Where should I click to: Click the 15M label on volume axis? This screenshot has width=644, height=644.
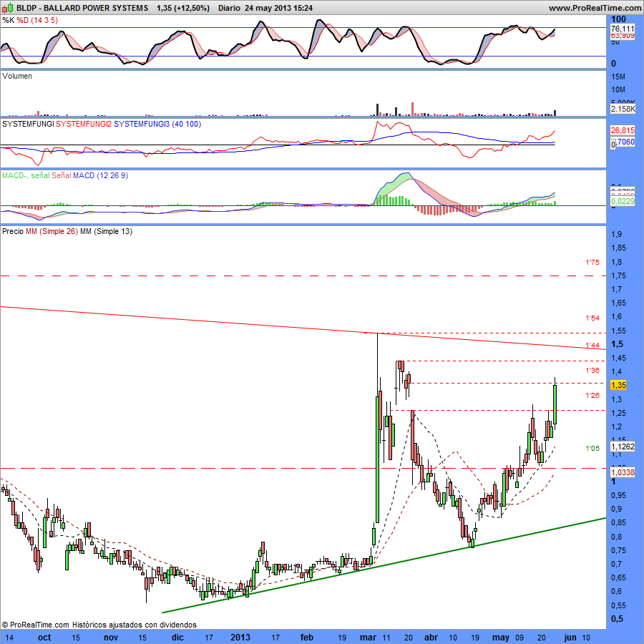(618, 77)
